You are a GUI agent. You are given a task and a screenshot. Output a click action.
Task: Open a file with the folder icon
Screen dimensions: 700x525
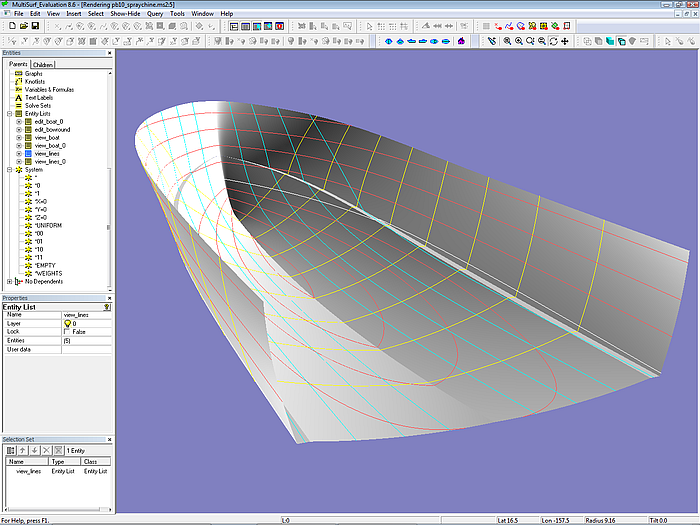click(x=22, y=26)
